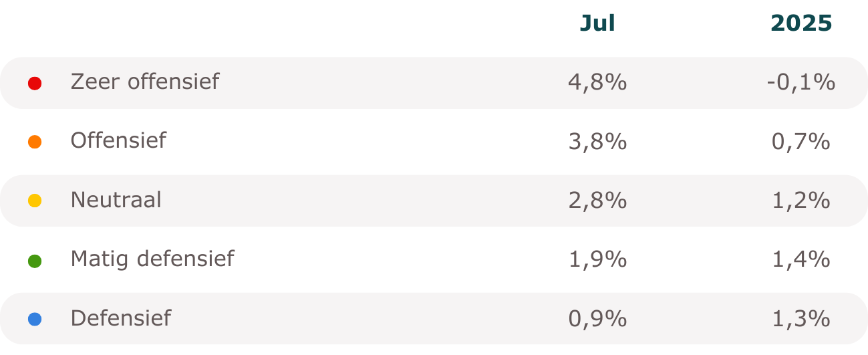The width and height of the screenshot is (868, 355).
Task: Click the green dot beside Matig defensief
Action: point(35,261)
